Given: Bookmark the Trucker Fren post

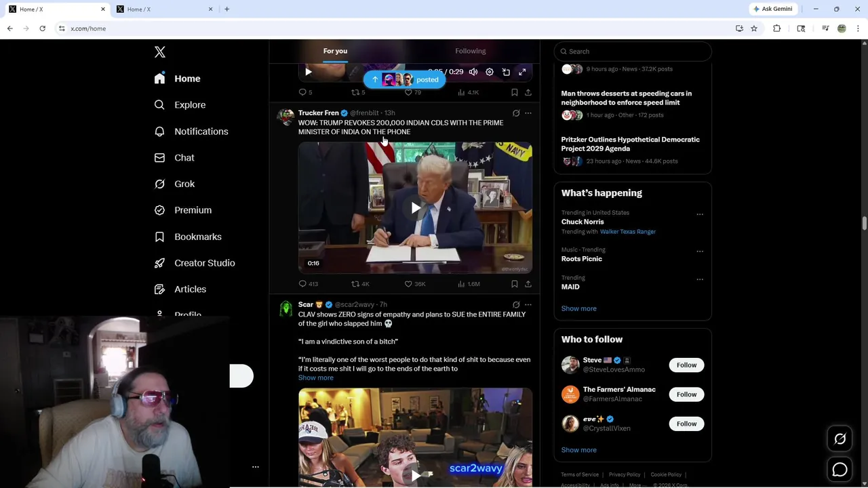Looking at the screenshot, I should [515, 284].
